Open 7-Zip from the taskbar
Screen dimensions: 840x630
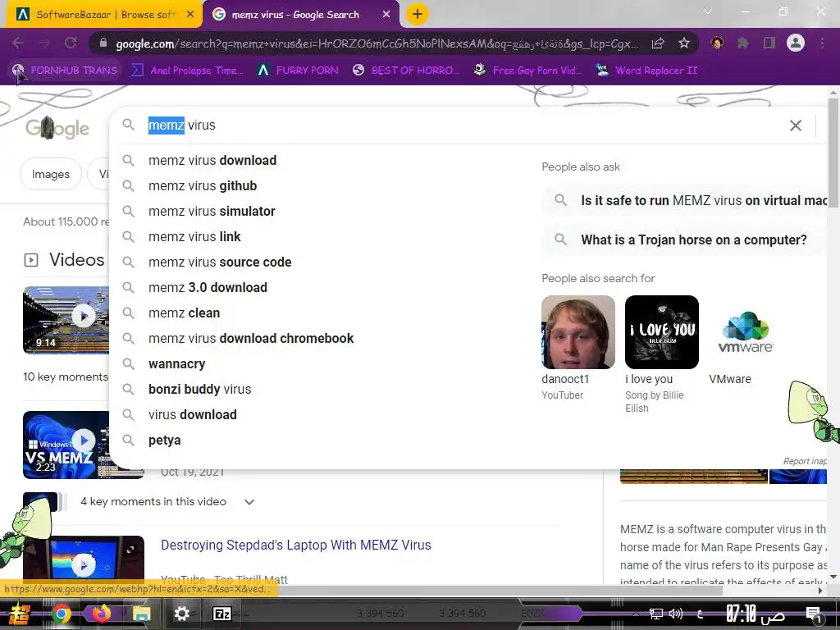[x=221, y=614]
